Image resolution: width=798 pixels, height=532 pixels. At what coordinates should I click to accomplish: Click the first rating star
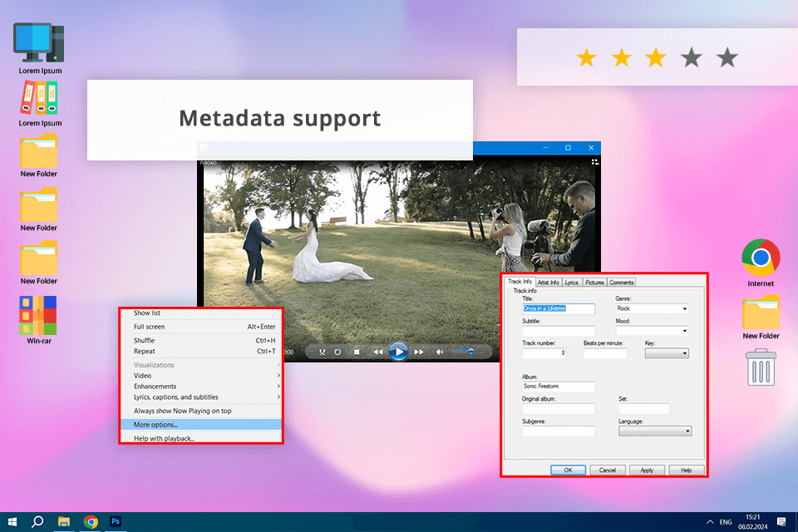point(586,57)
